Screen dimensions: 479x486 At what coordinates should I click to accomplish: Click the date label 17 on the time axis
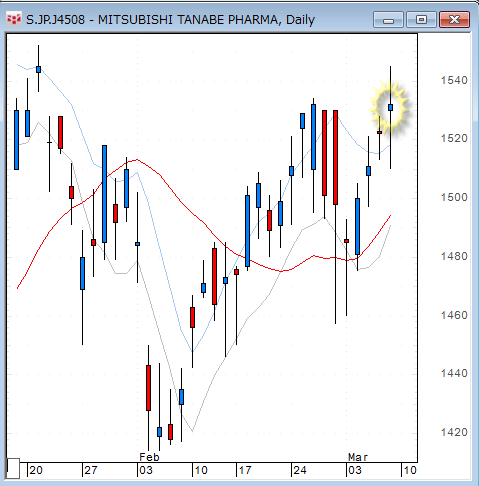(245, 470)
